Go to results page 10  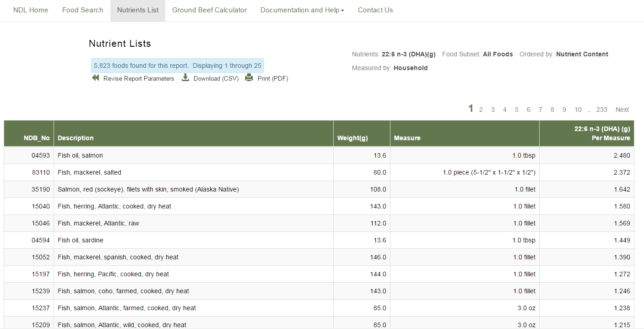[578, 110]
